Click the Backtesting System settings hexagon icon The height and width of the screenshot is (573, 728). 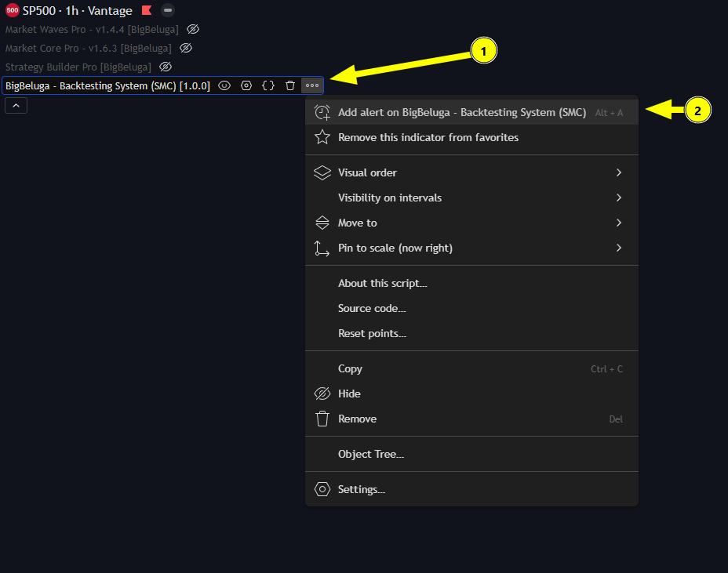tap(246, 85)
